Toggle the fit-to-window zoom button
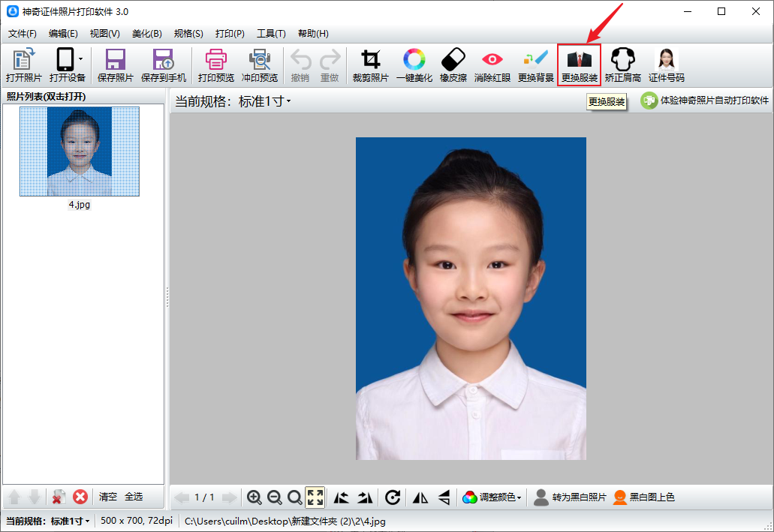The width and height of the screenshot is (774, 532). tap(315, 497)
